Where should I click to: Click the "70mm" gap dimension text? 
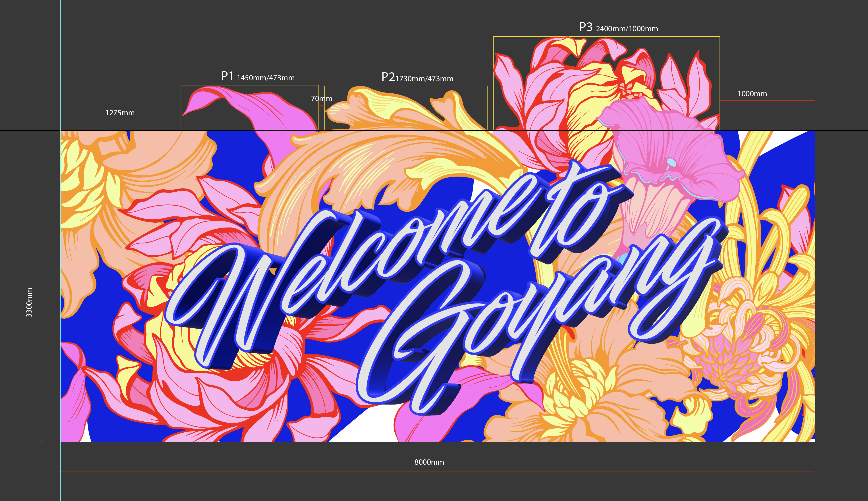322,99
